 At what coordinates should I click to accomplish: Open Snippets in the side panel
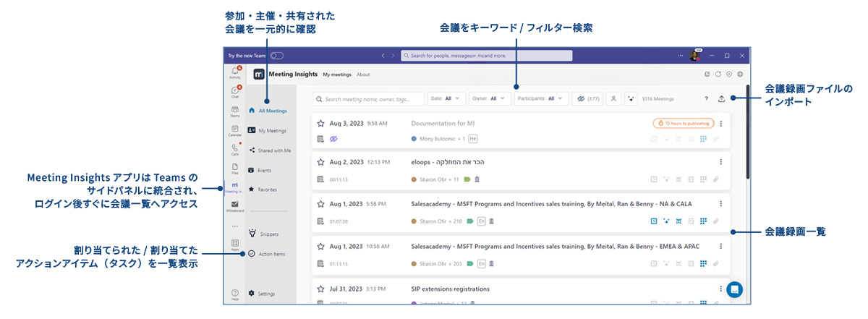tap(265, 234)
